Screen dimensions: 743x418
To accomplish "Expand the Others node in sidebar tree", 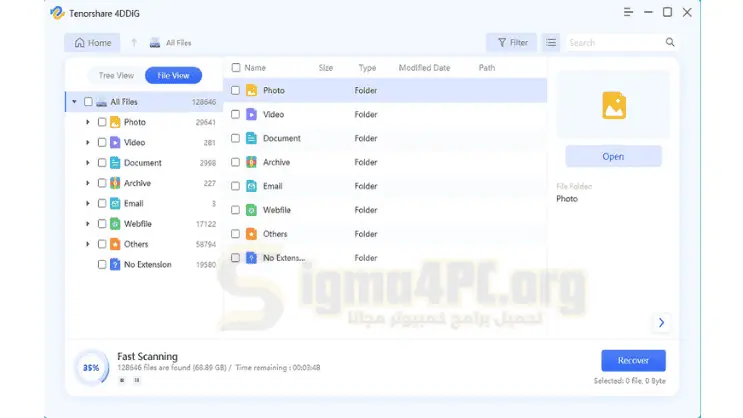I will coord(88,244).
